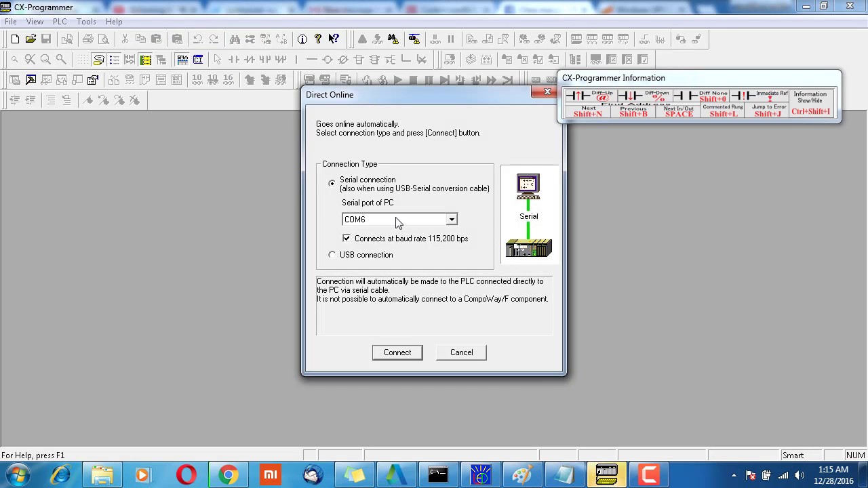Image resolution: width=868 pixels, height=488 pixels.
Task: Open Google Chrome from taskbar
Action: point(229,474)
